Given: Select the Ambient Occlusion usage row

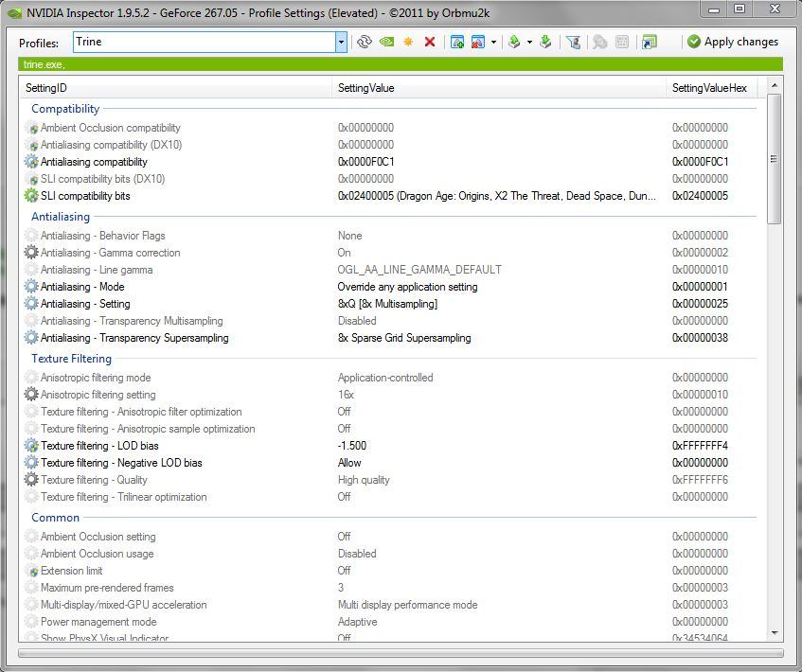Looking at the screenshot, I should (x=390, y=554).
